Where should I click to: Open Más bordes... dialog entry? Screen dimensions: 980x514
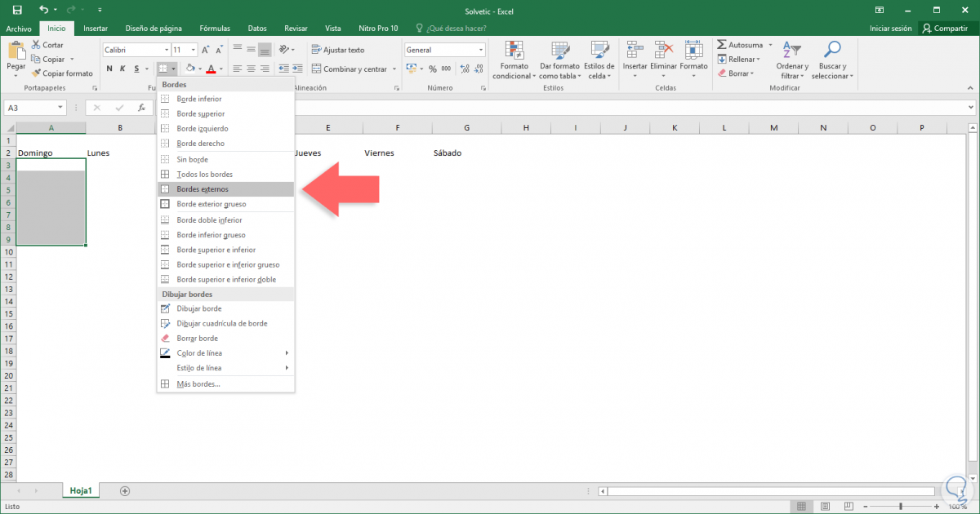coord(225,384)
